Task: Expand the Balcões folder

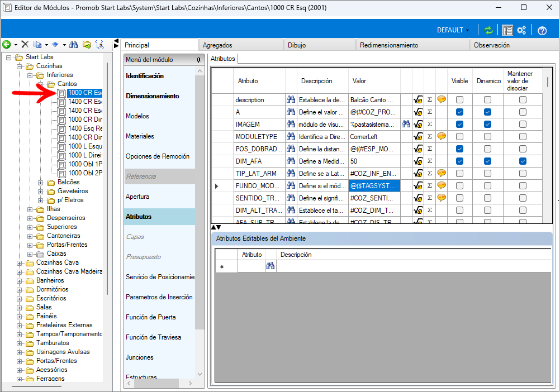Action: coord(40,182)
